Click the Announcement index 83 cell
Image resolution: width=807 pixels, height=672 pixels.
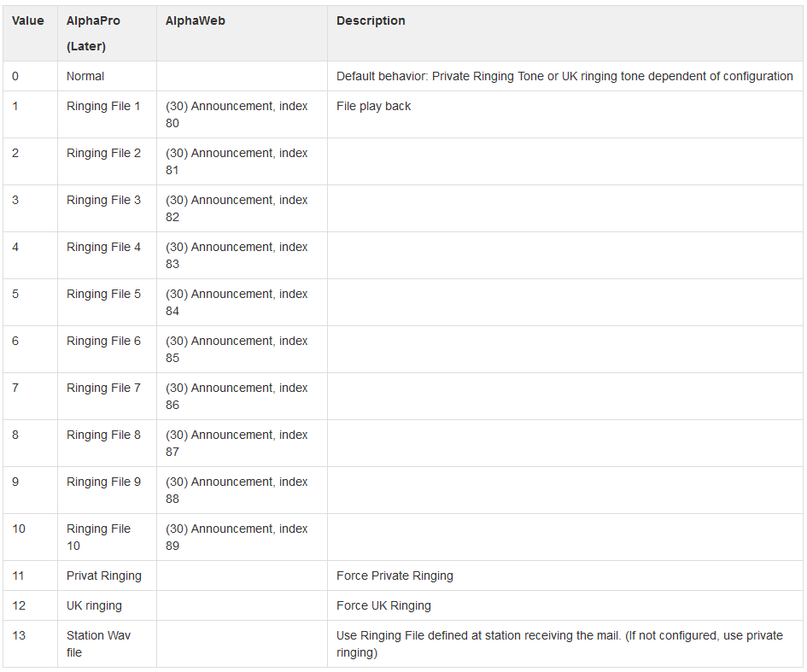pos(237,255)
